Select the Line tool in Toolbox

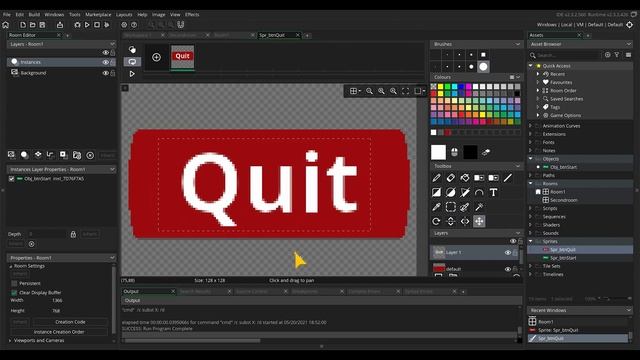pos(507,178)
